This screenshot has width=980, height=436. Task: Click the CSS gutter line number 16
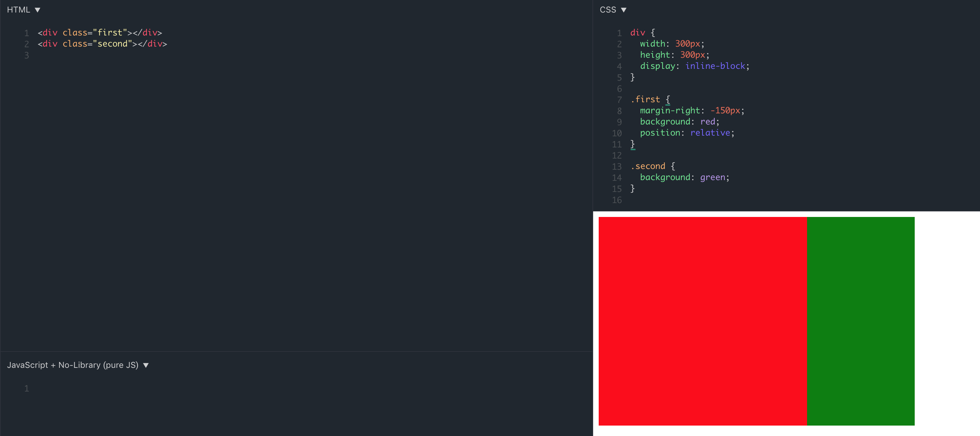pyautogui.click(x=617, y=200)
